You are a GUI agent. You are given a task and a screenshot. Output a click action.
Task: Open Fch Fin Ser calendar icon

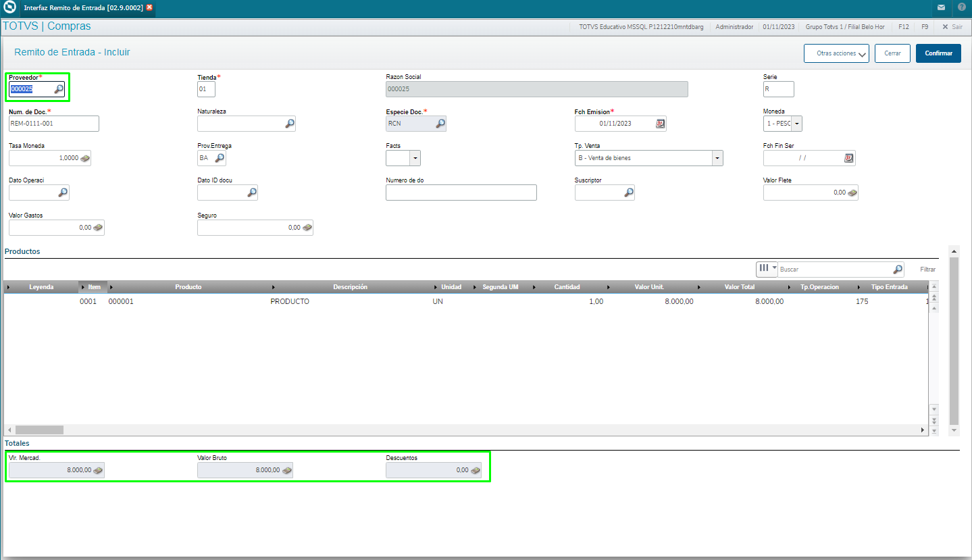pyautogui.click(x=849, y=158)
